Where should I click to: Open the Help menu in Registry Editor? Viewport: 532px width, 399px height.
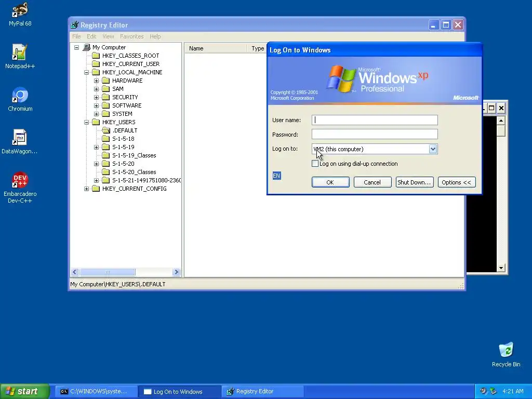click(155, 36)
